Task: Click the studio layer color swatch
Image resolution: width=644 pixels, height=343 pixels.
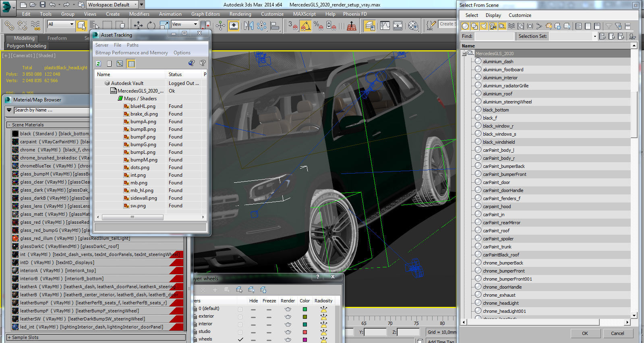Action: click(305, 332)
